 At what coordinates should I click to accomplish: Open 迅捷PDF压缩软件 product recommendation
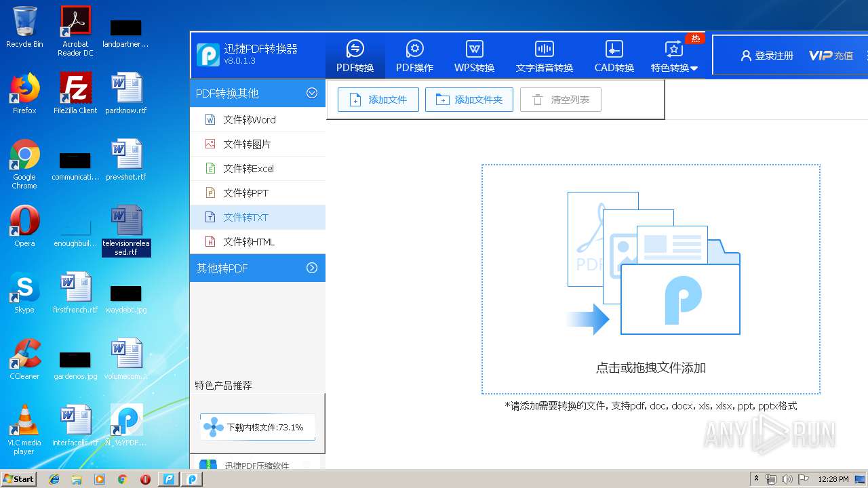pyautogui.click(x=256, y=466)
